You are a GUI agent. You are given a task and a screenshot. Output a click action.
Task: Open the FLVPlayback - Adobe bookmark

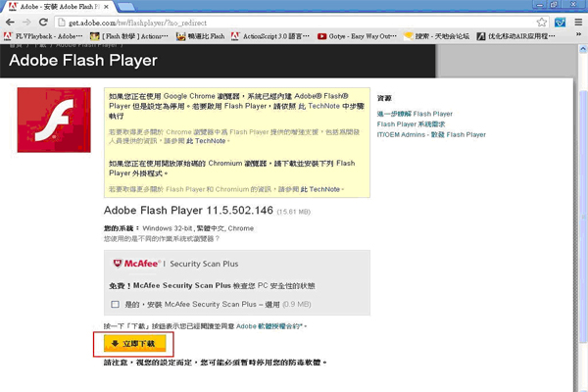tap(43, 36)
